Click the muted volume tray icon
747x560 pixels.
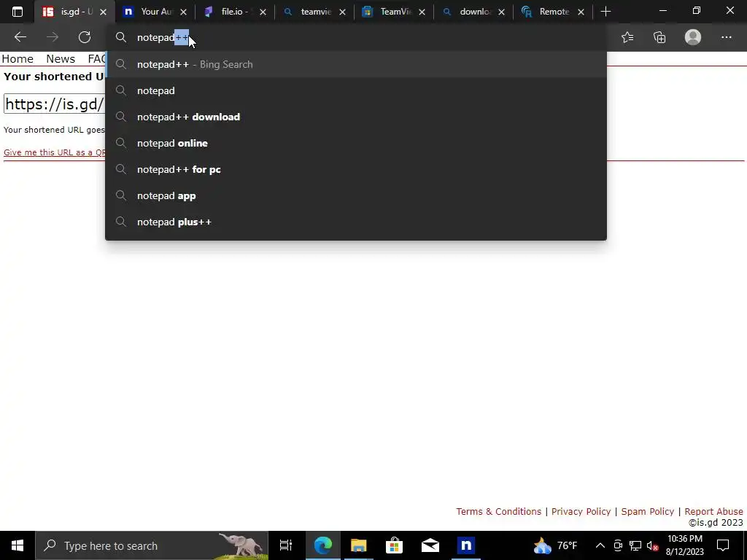[652, 545]
